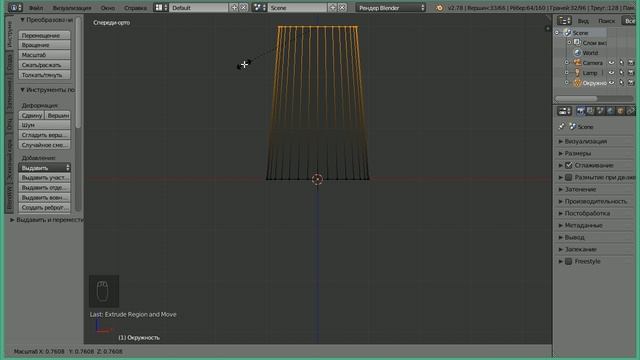This screenshot has width=640, height=360.
Task: Expand the Выдавить и переместить operator panel
Action: pyautogui.click(x=46, y=220)
